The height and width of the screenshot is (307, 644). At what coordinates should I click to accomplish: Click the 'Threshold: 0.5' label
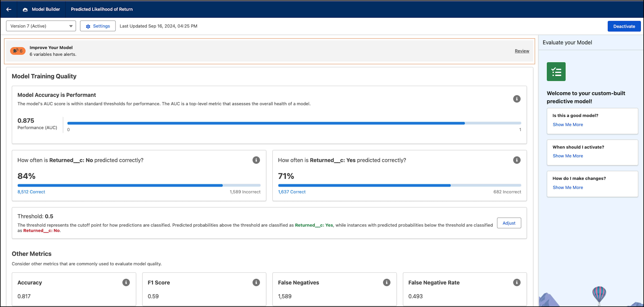pos(35,216)
